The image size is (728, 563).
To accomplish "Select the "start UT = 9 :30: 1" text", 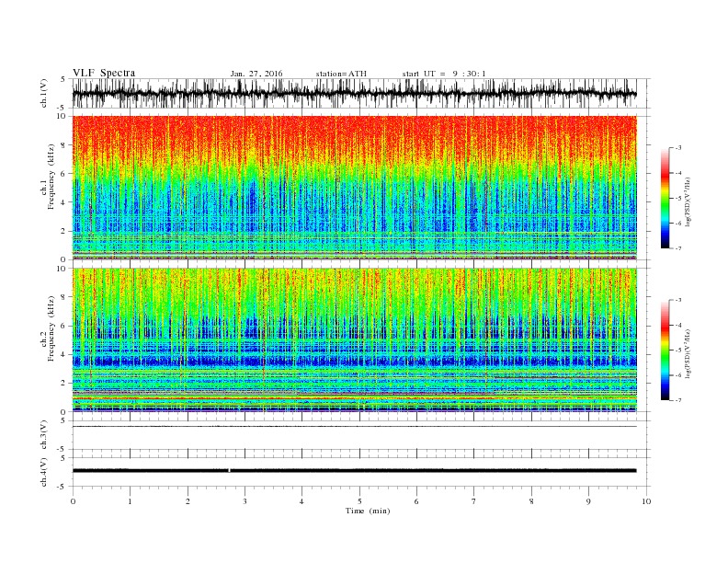I will [x=444, y=74].
